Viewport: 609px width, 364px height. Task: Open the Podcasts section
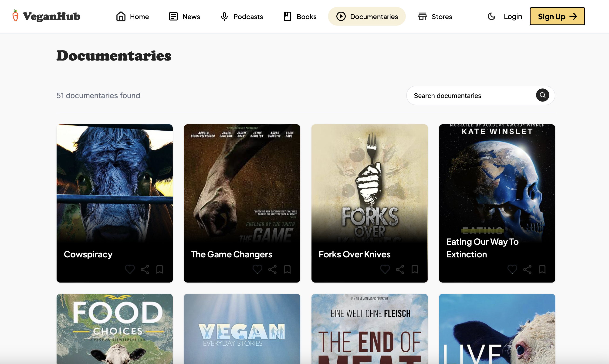pos(242,17)
